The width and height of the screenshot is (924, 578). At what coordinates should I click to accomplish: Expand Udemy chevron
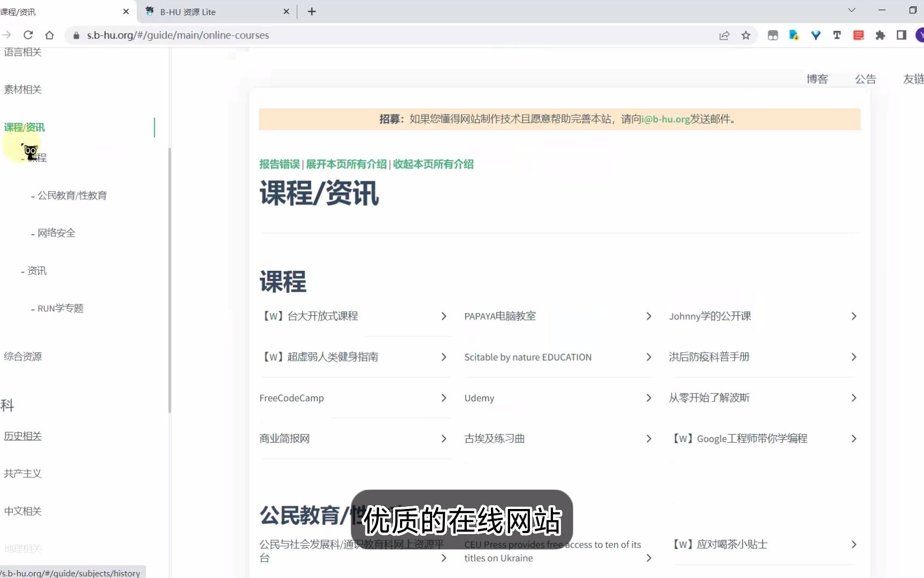(649, 398)
